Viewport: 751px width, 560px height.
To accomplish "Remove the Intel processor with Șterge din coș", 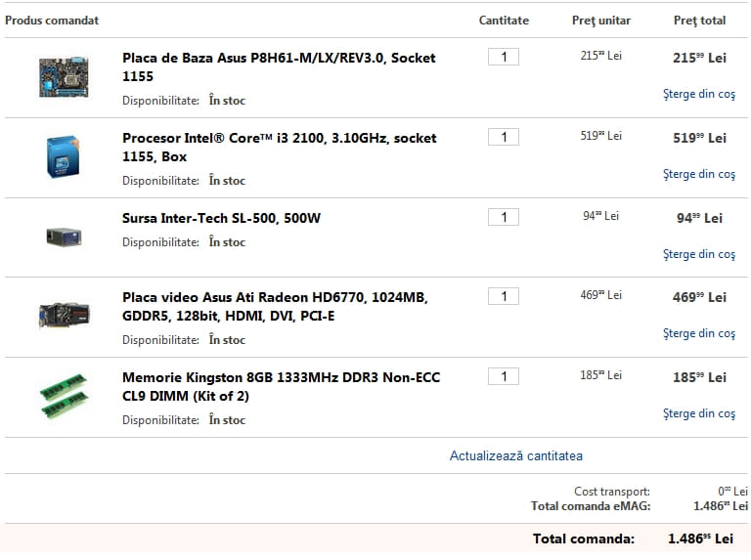I will click(699, 174).
